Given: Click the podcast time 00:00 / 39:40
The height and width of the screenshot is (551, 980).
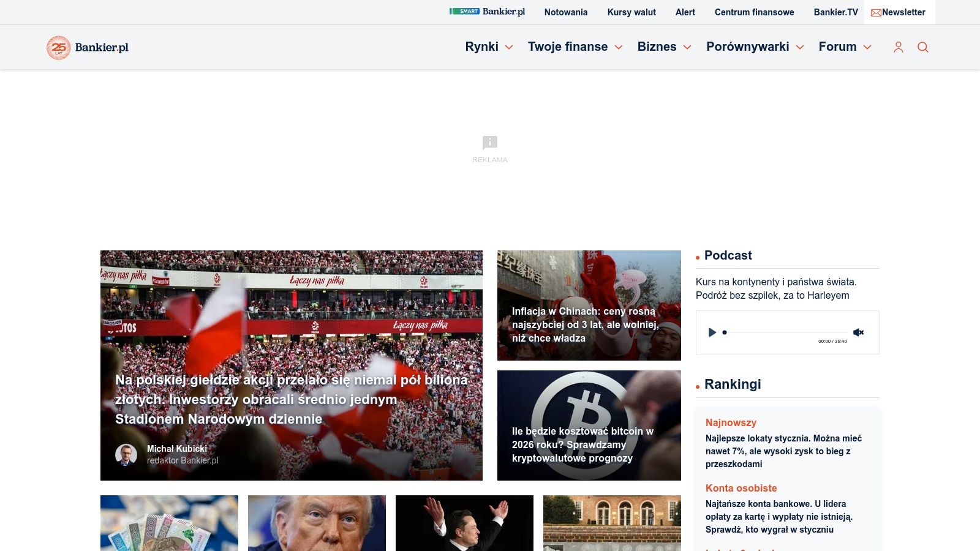Looking at the screenshot, I should coord(832,342).
